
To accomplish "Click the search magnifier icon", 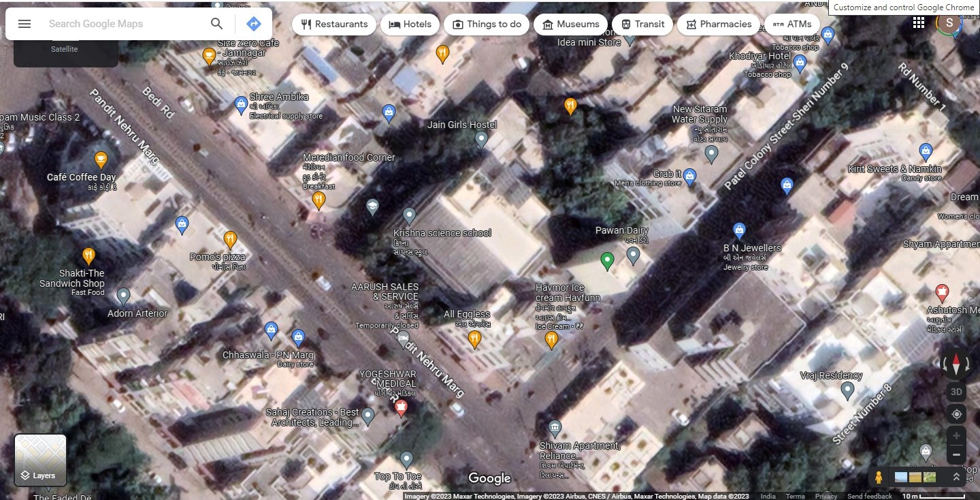I will 216,24.
